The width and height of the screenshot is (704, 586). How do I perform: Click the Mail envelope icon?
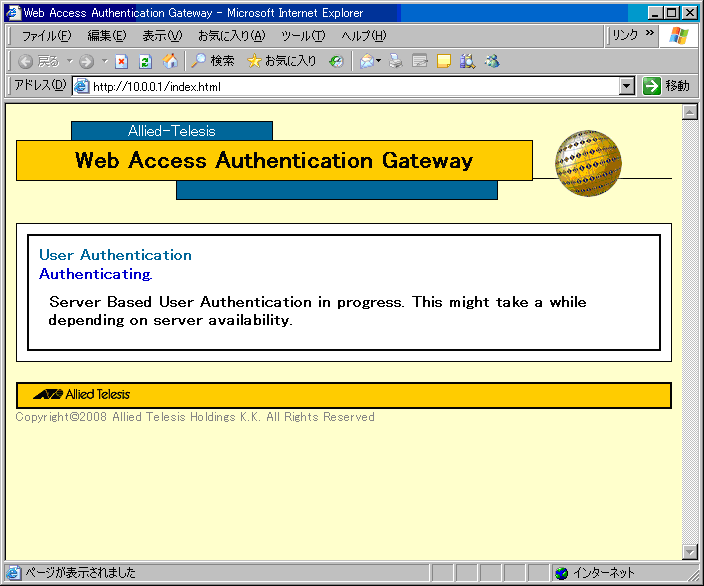tap(366, 61)
